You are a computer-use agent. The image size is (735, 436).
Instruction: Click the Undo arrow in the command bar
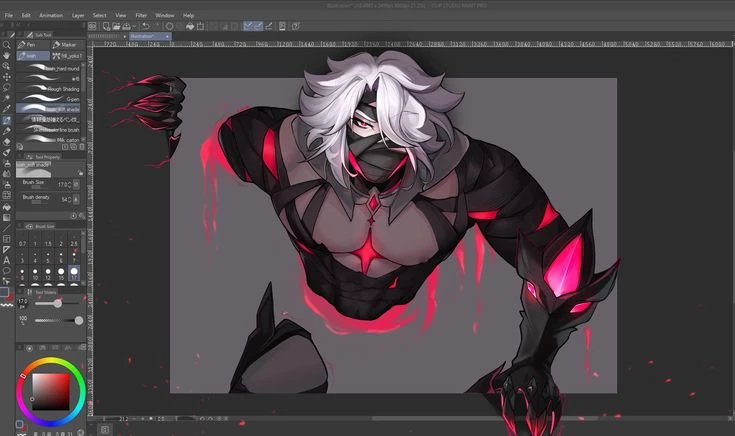tap(146, 26)
